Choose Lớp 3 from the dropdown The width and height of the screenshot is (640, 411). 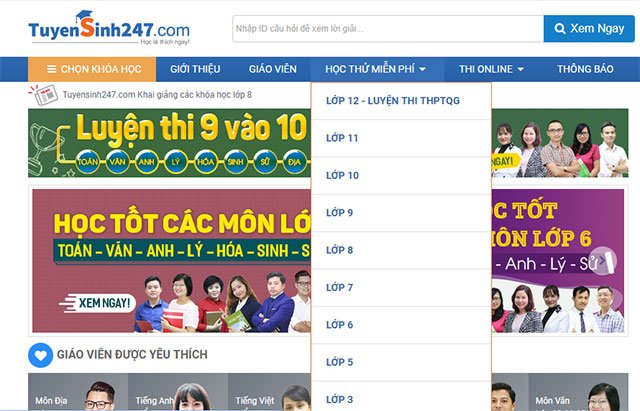point(401,397)
